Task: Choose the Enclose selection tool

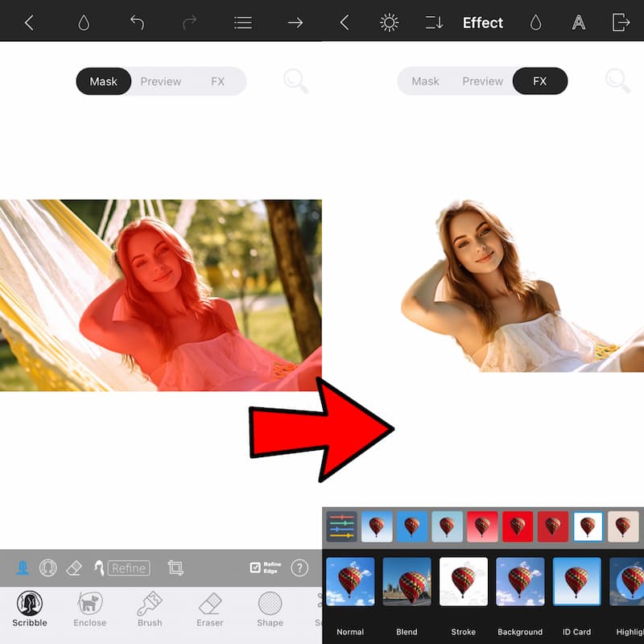Action: pyautogui.click(x=89, y=608)
